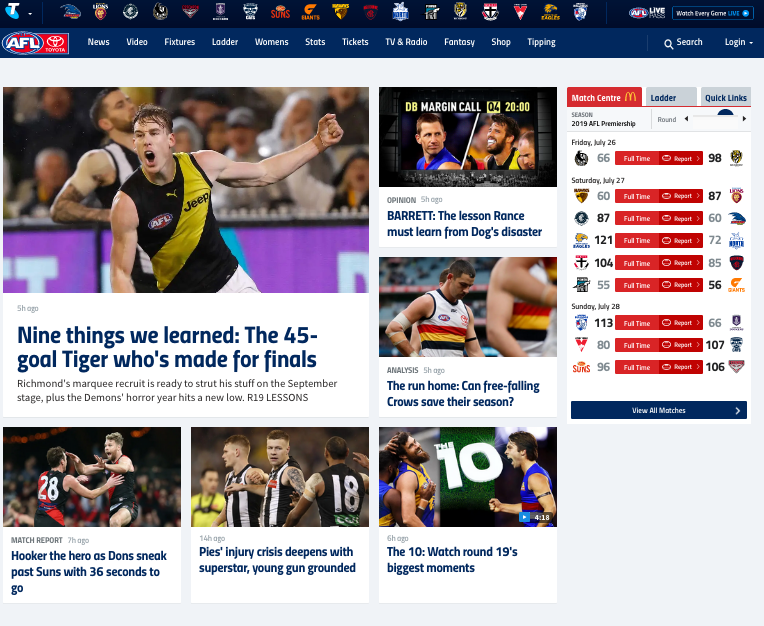Go to the AFL Toyota home logo

(35, 43)
